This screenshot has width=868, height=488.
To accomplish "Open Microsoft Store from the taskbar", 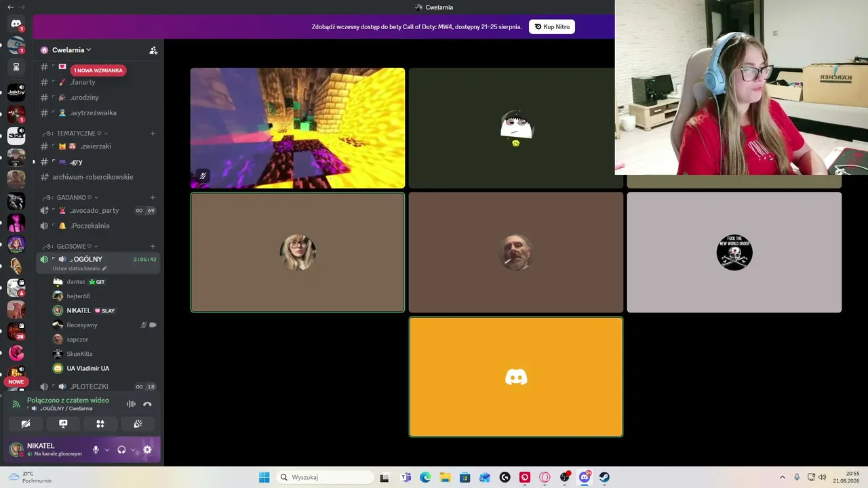I will click(465, 477).
